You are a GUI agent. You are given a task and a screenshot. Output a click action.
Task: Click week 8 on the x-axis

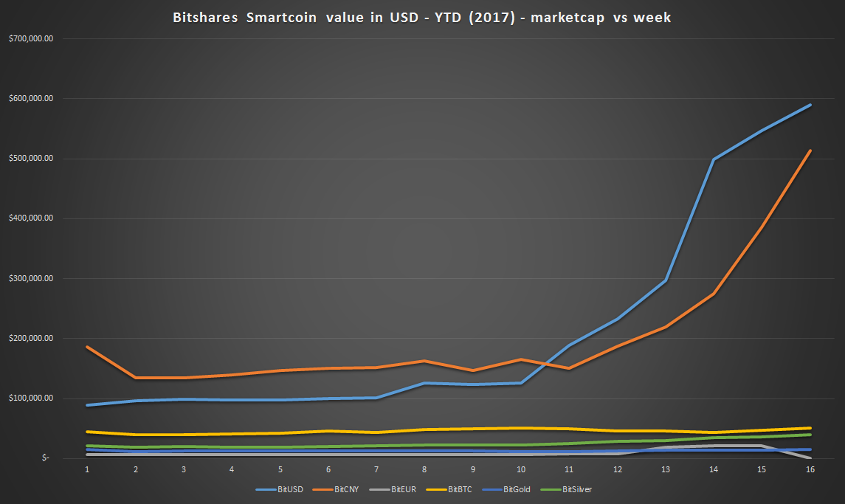(424, 470)
